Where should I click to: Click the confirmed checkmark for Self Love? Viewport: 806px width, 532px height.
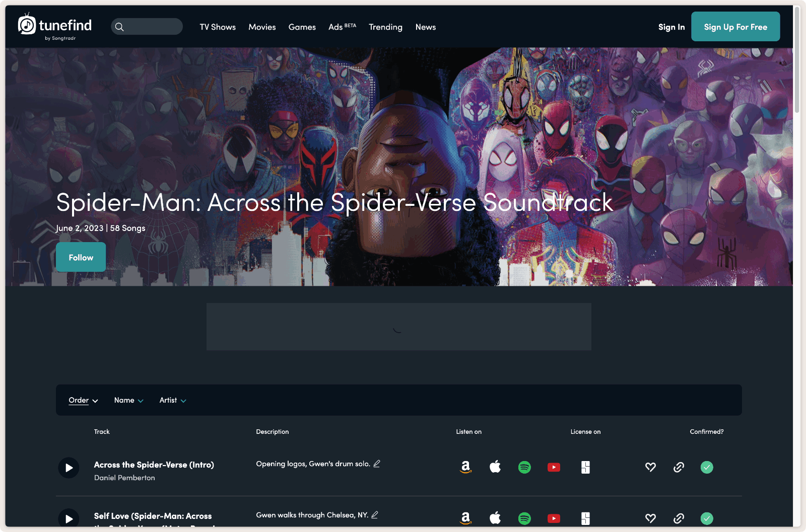(707, 518)
